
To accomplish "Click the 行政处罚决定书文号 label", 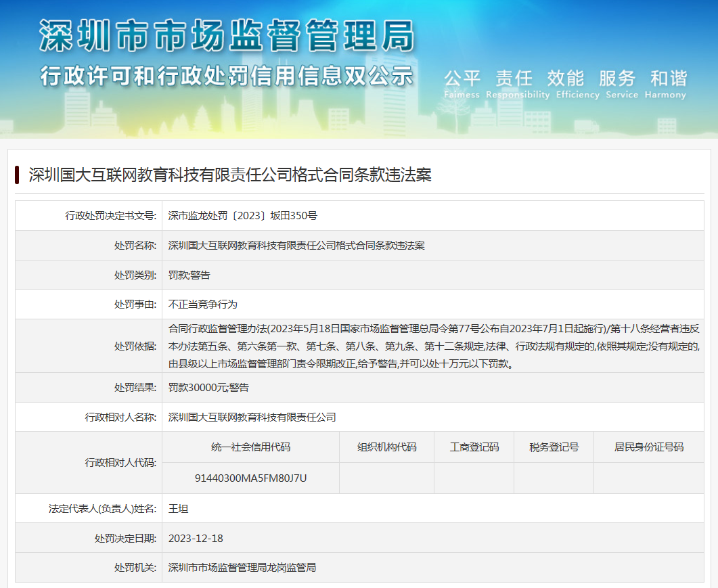I will 111,216.
